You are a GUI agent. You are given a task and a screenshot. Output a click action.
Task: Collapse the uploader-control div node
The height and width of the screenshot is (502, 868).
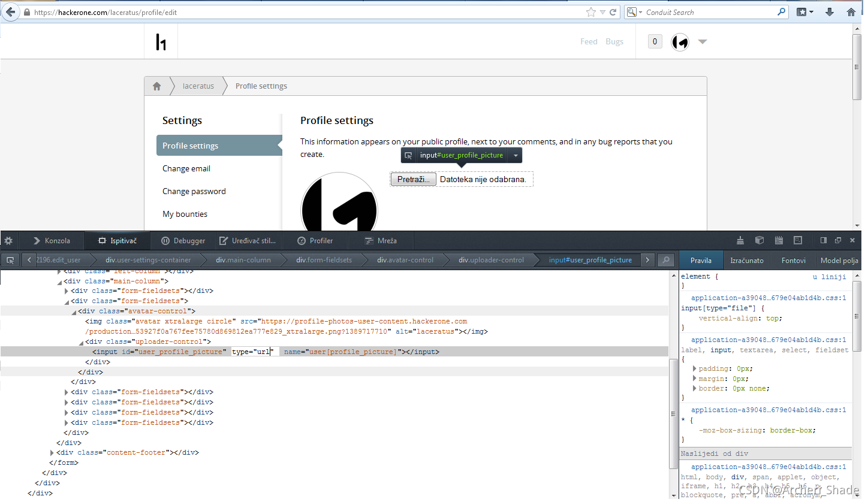point(82,342)
